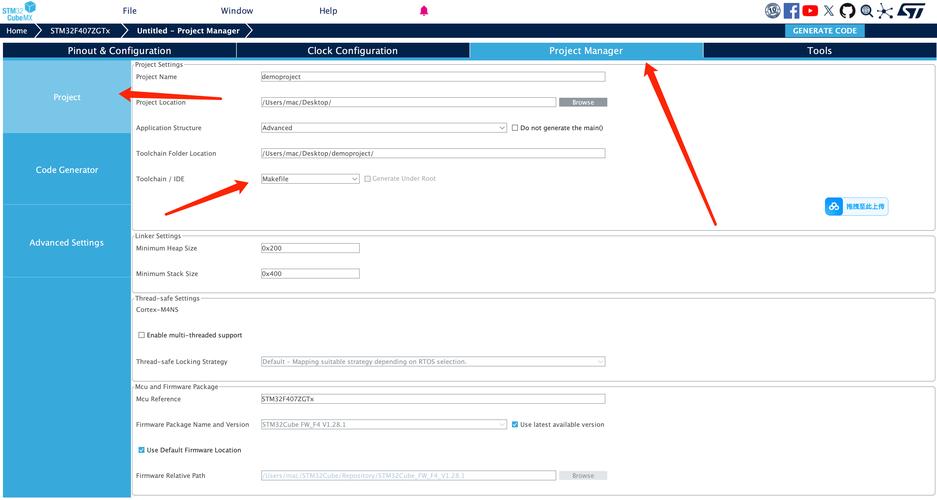Open the YouTube icon link
The image size is (937, 500).
click(810, 10)
